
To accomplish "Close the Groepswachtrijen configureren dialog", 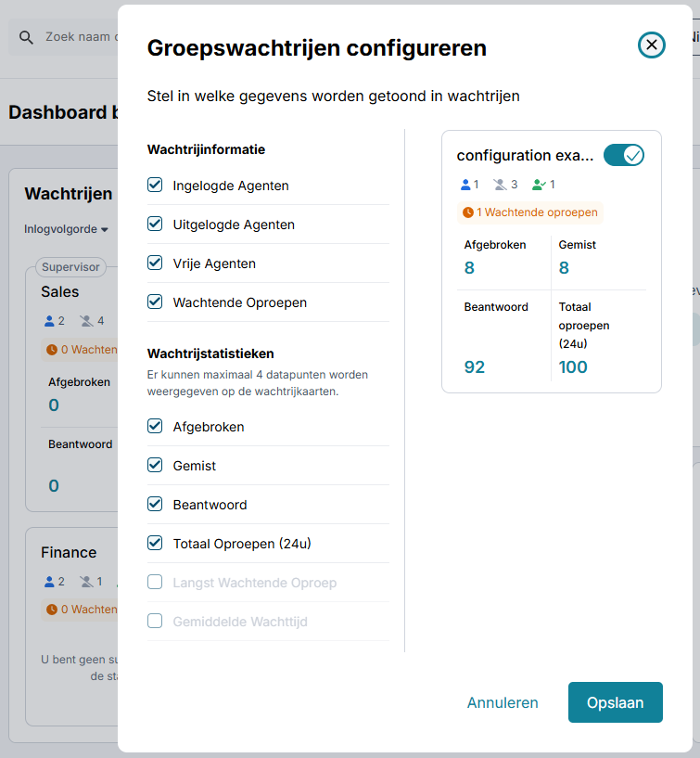I will click(652, 45).
